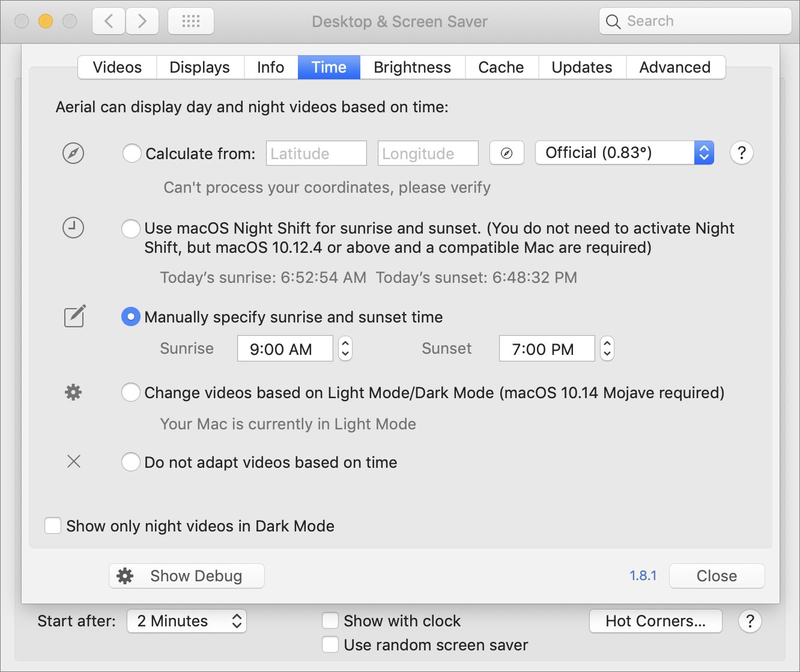Open help via the question mark next to Official
This screenshot has width=800, height=672.
pos(741,153)
